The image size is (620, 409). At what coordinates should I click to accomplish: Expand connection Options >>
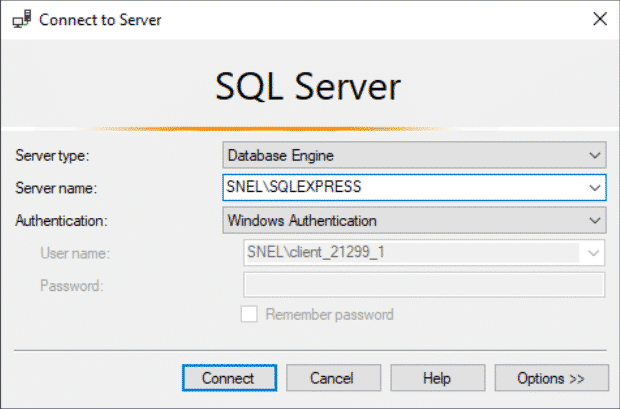(552, 378)
